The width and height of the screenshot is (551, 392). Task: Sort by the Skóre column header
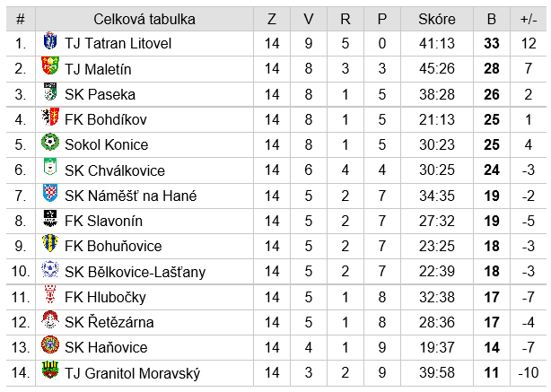coord(437,19)
